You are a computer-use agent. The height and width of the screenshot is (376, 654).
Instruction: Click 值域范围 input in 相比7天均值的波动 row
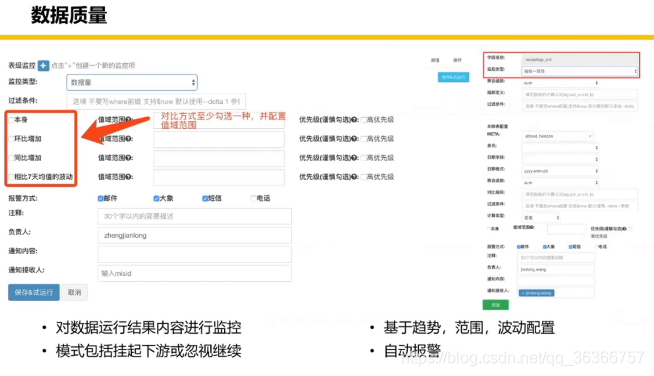coord(219,177)
